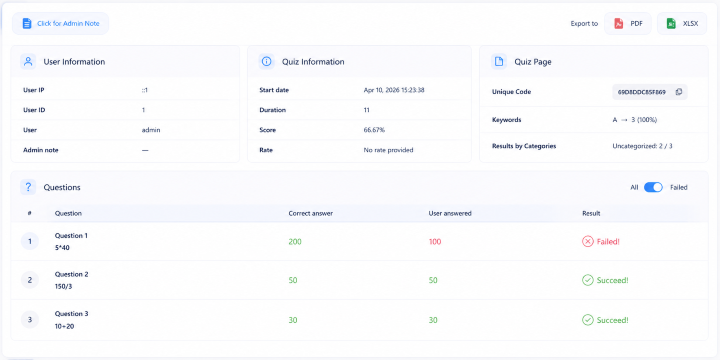This screenshot has height=360, width=720.
Task: Click the Export to label
Action: click(584, 23)
